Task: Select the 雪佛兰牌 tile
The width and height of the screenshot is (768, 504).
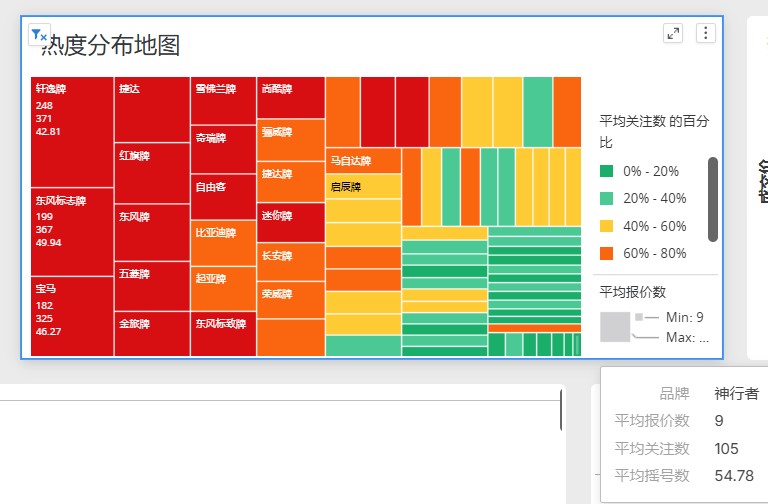Action: [223, 100]
